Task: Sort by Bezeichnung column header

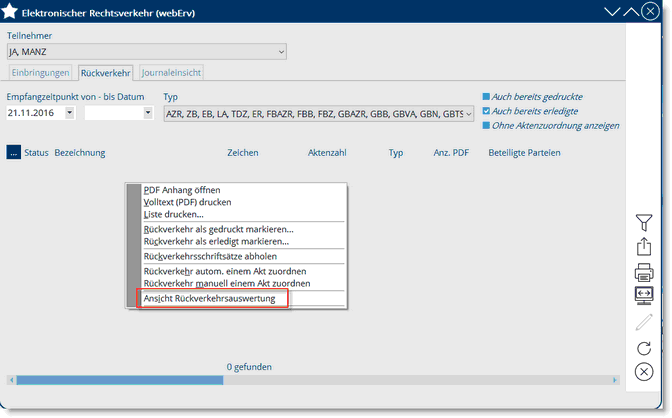Action: coord(80,153)
